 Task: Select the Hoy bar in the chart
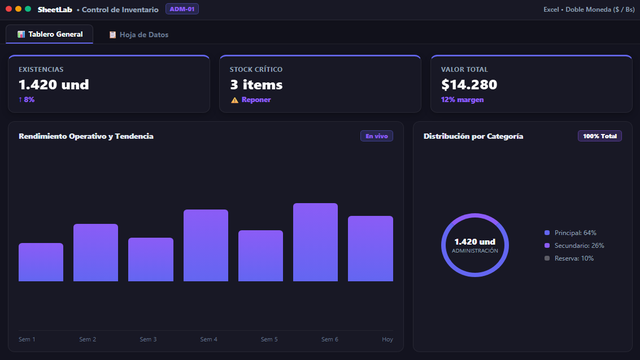tap(370, 249)
